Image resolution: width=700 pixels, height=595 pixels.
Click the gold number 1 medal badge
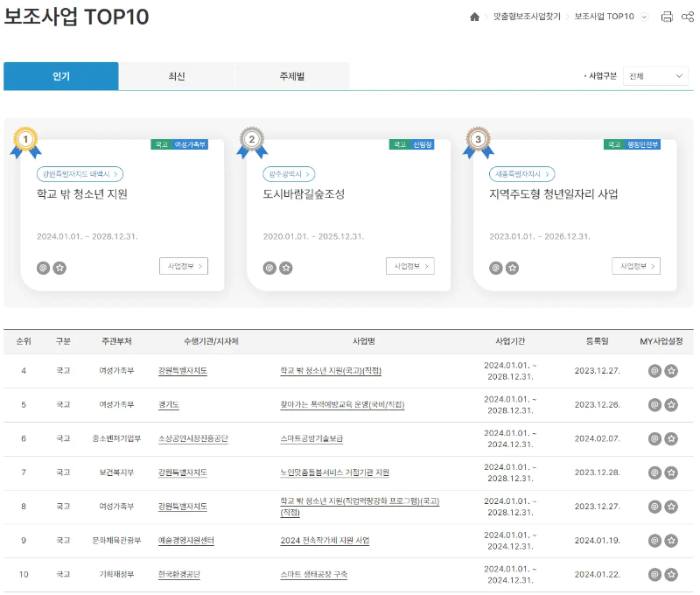pyautogui.click(x=24, y=138)
